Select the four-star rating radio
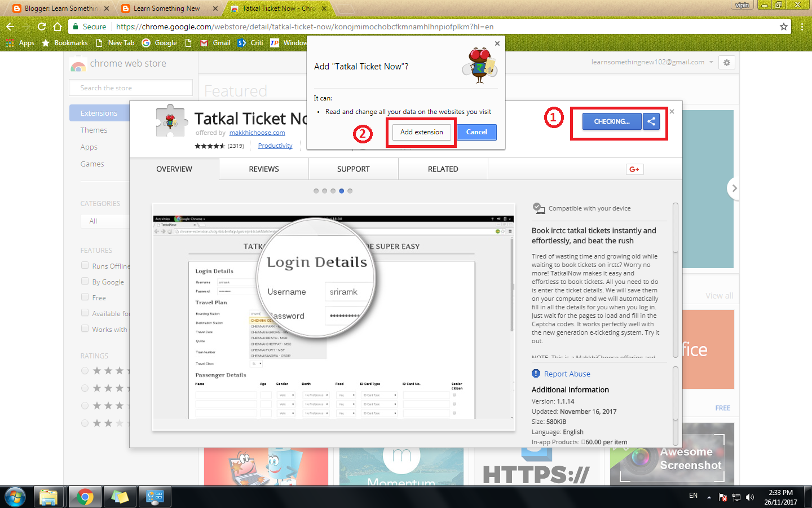This screenshot has height=508, width=812. tap(85, 388)
